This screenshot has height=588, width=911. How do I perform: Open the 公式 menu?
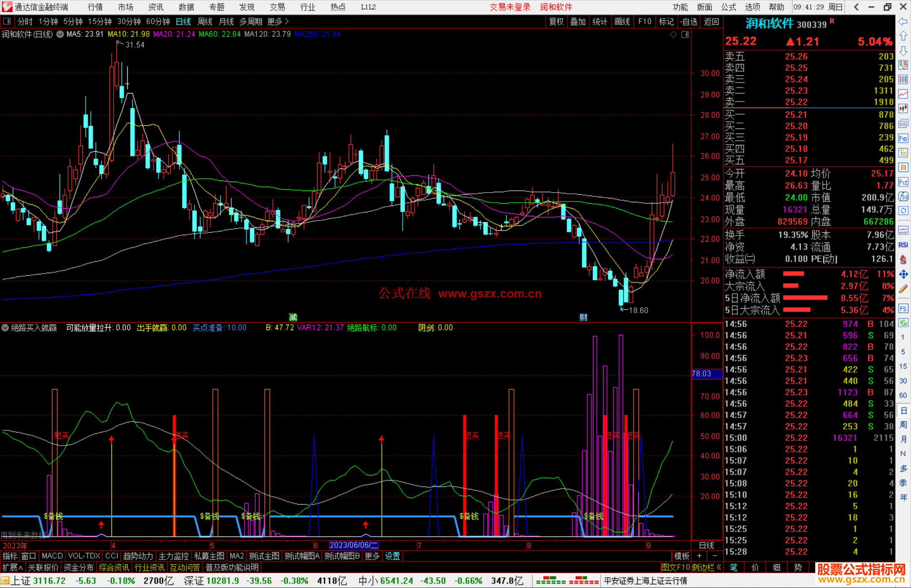click(728, 7)
